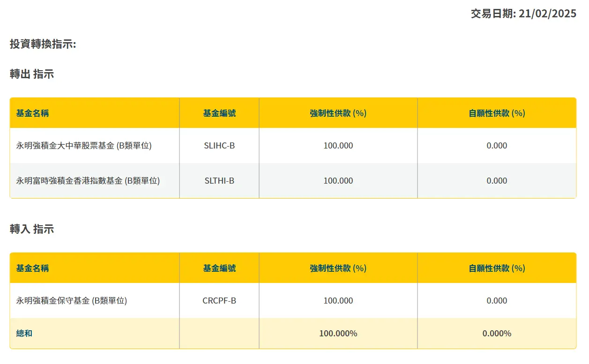Click 基金名稱 header in the 轉出 table

click(x=32, y=113)
